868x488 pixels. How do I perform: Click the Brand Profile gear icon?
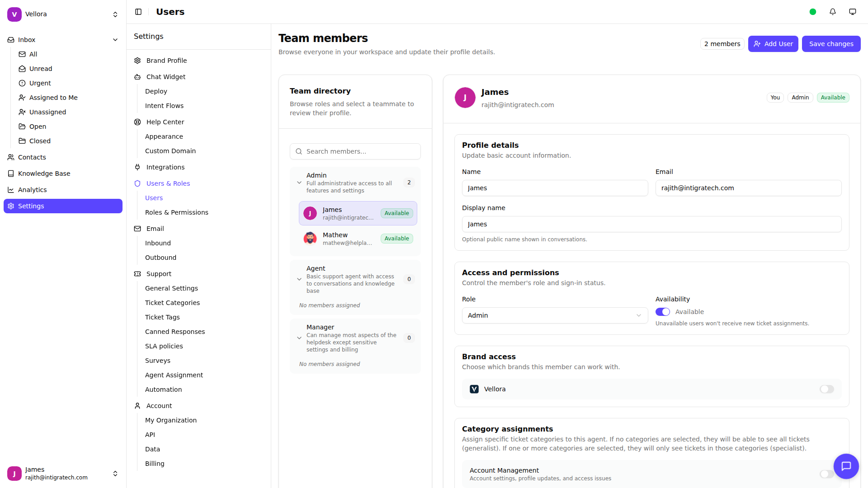[x=137, y=61]
